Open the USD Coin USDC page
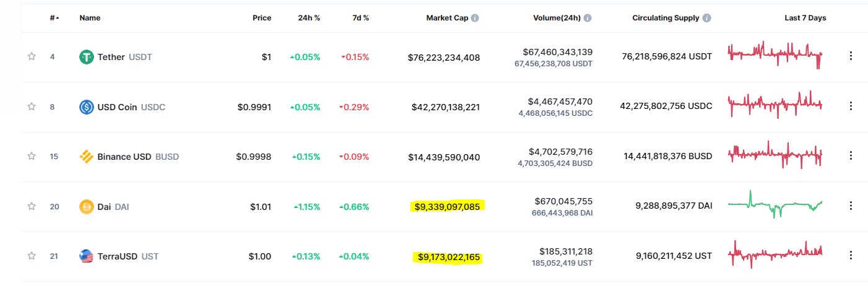 coord(131,107)
